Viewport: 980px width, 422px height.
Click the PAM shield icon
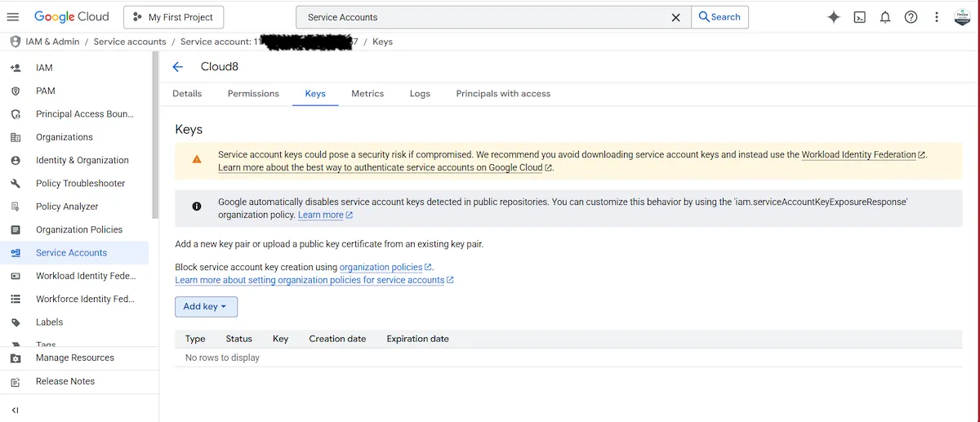pos(16,91)
